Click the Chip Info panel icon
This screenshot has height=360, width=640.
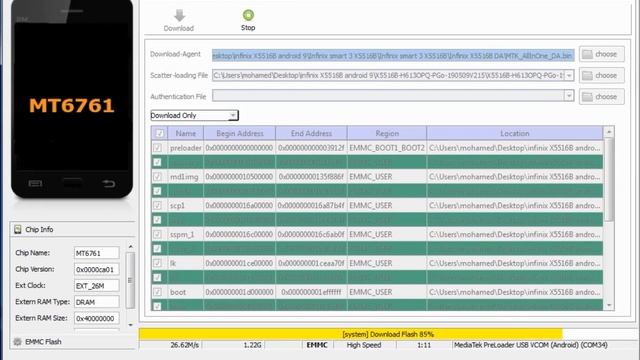click(18, 229)
